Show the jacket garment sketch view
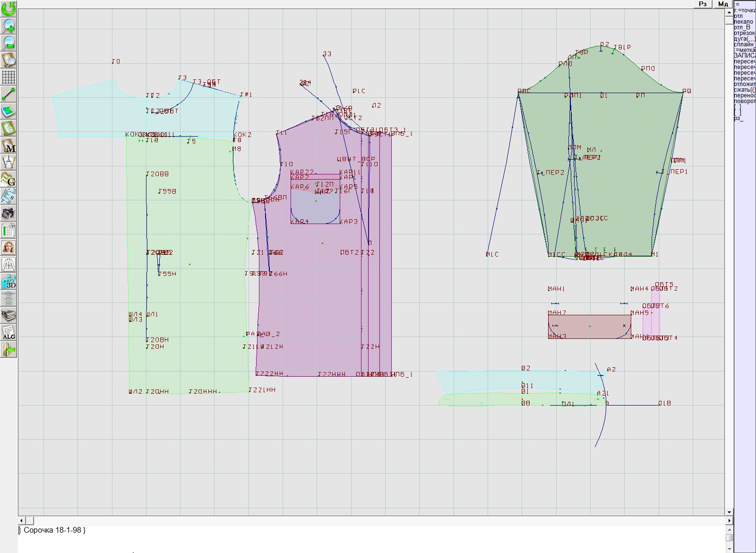This screenshot has height=553, width=756. pyautogui.click(x=9, y=265)
